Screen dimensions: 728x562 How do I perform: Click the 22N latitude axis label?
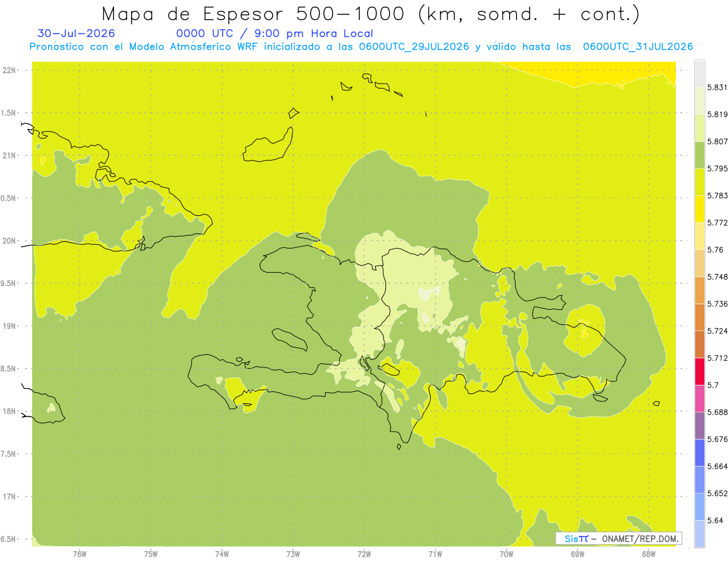tap(9, 70)
